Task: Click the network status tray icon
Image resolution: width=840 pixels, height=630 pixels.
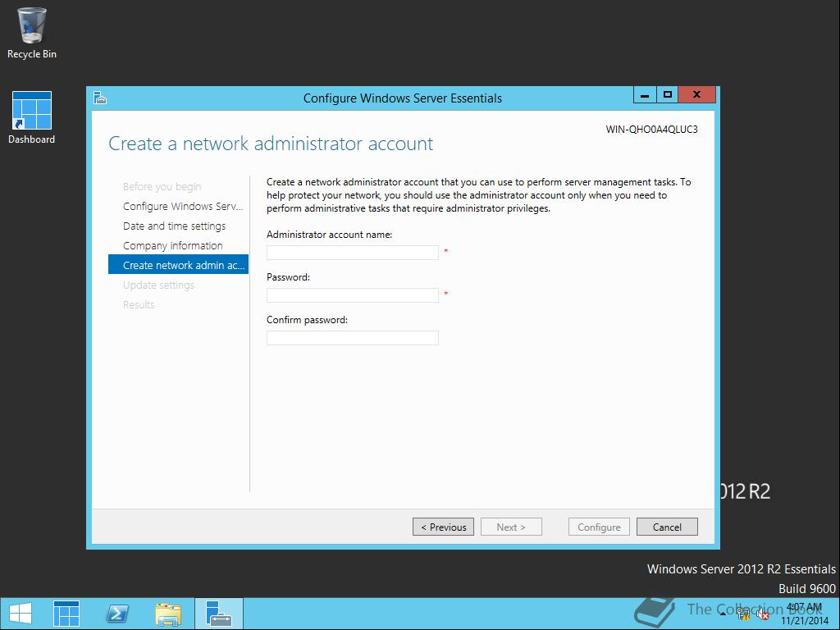Action: tap(743, 614)
